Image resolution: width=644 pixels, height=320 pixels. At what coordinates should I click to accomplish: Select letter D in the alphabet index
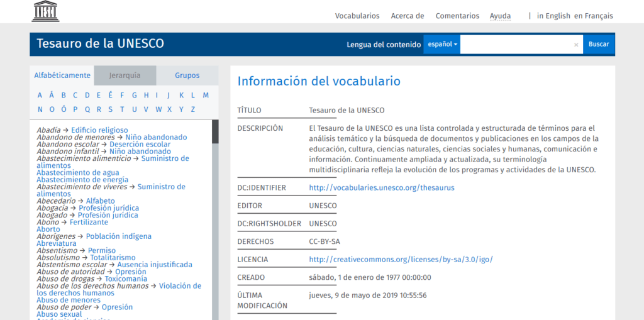(87, 96)
